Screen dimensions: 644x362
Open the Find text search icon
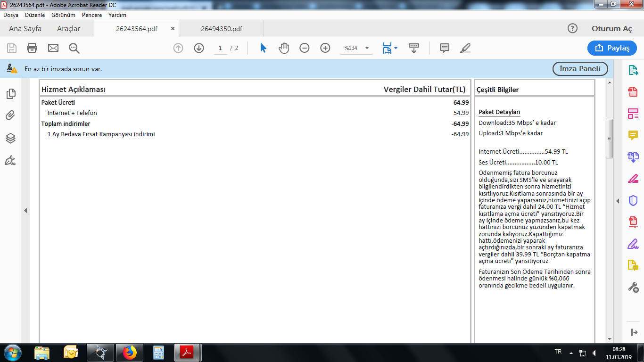[x=74, y=48]
